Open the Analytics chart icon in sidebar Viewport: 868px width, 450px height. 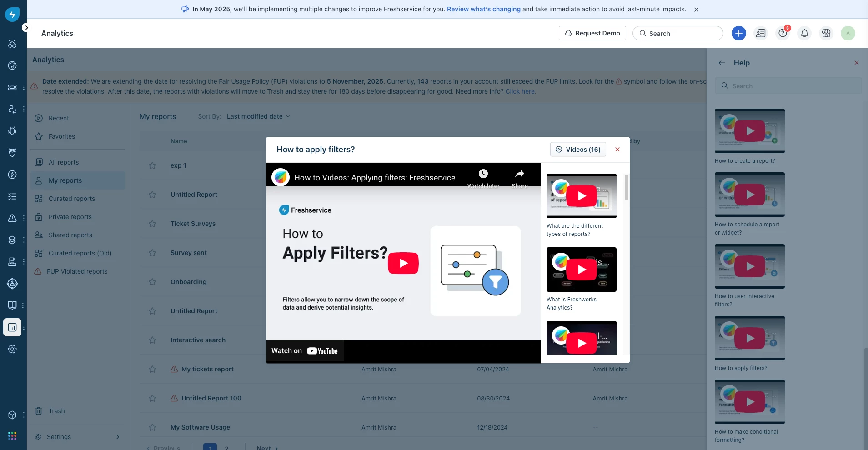click(12, 327)
